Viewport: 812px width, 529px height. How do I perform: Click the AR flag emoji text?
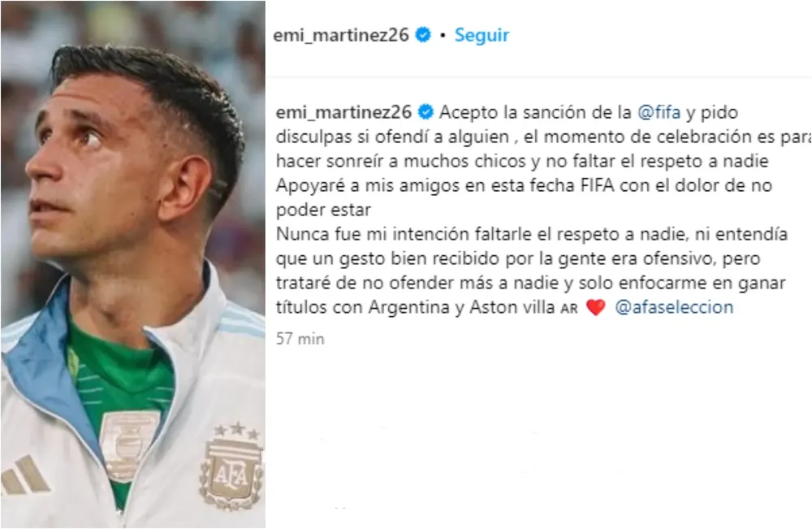(569, 309)
